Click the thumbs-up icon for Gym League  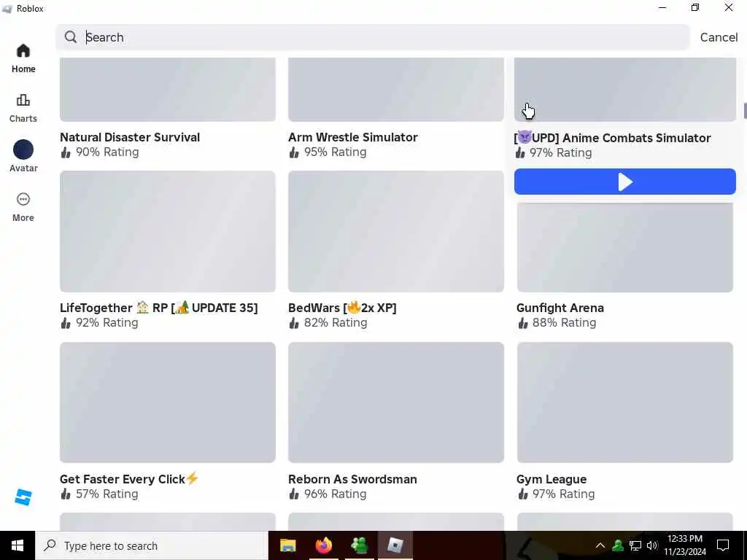[x=522, y=494]
